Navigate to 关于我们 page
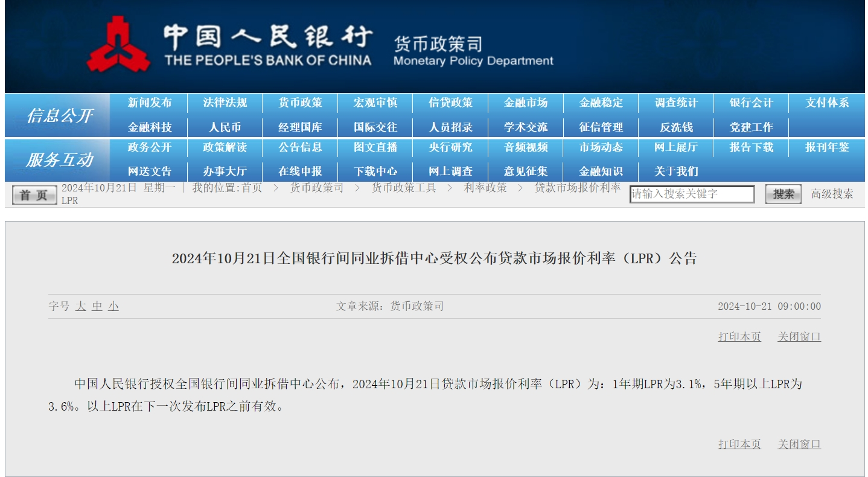 pyautogui.click(x=676, y=171)
